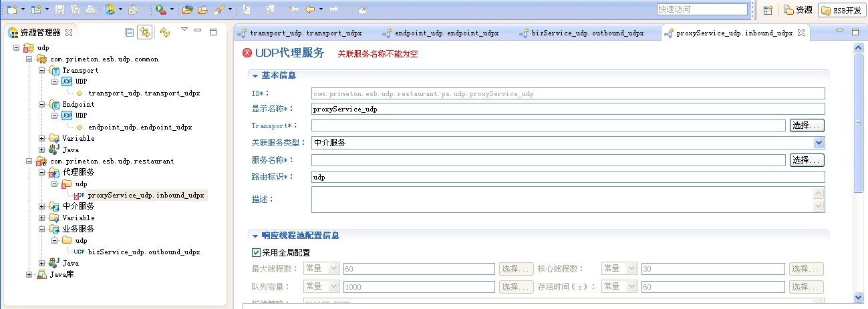
Task: Click the yellow Back navigation arrow
Action: pos(309,9)
